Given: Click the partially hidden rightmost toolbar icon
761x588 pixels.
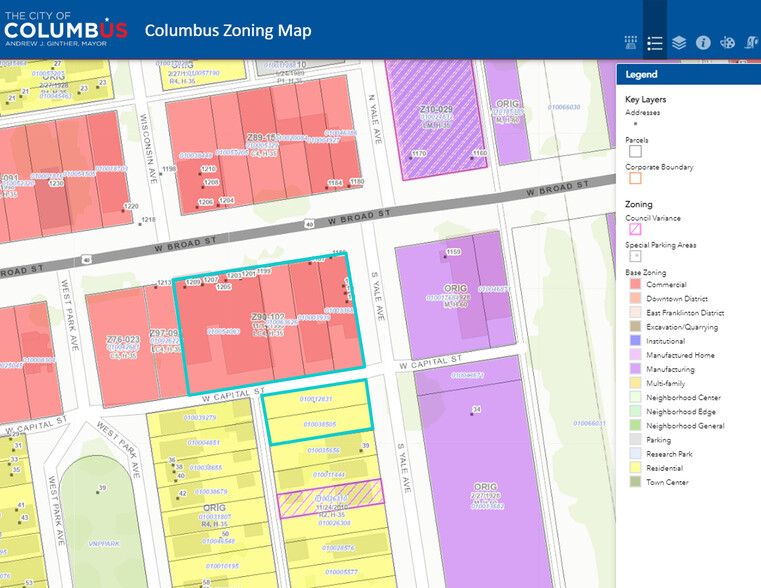Looking at the screenshot, I should (x=752, y=43).
